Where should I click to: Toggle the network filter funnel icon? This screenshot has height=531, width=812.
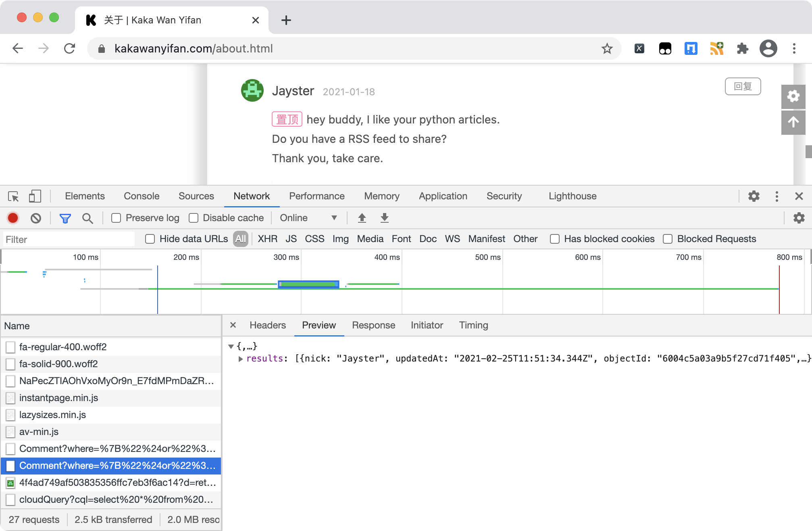(x=65, y=218)
